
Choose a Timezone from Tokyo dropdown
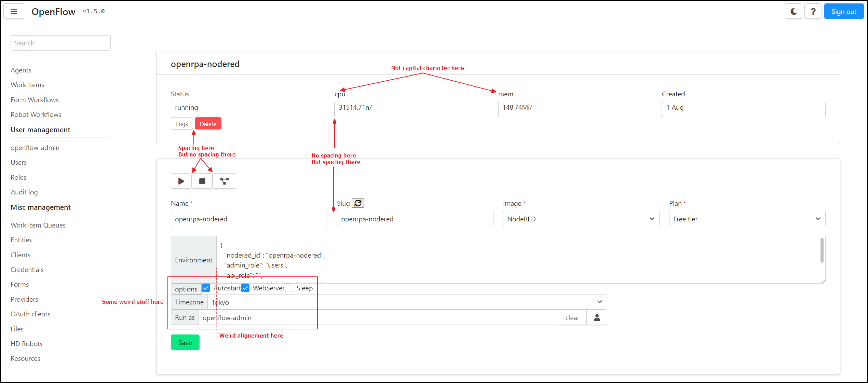[x=407, y=302]
